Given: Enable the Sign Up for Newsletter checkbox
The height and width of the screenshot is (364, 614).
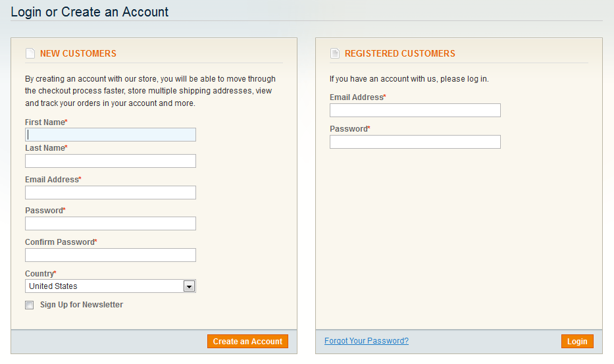Looking at the screenshot, I should (x=30, y=305).
